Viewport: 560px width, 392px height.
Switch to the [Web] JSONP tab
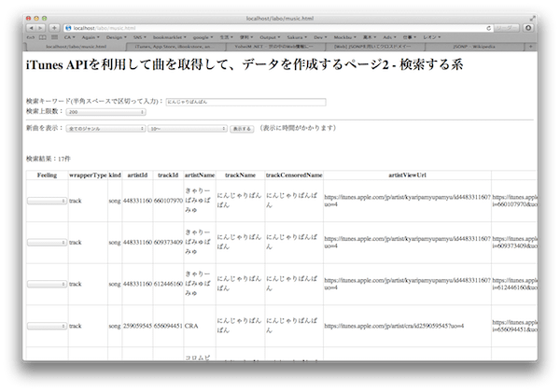tap(374, 47)
